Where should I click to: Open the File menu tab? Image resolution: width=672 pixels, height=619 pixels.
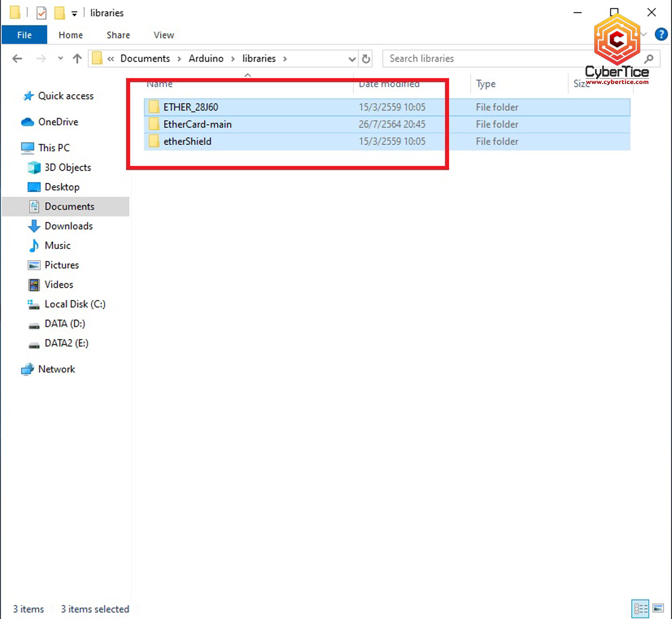(24, 35)
